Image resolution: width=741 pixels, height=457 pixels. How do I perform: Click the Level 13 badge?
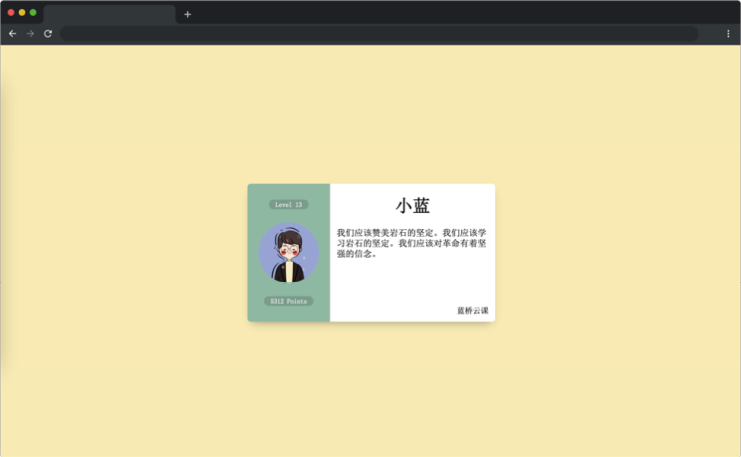(288, 204)
